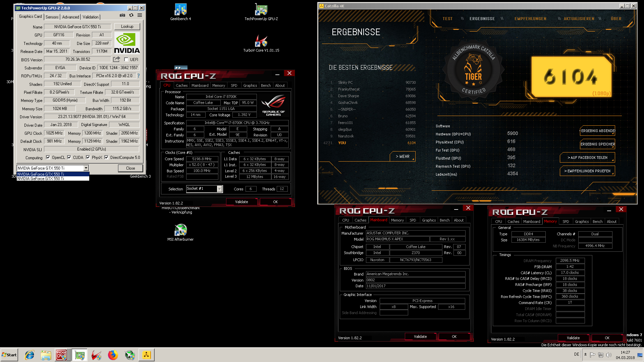
Task: Open SPD tab in the Memory CPU-Z window
Action: coord(566,222)
